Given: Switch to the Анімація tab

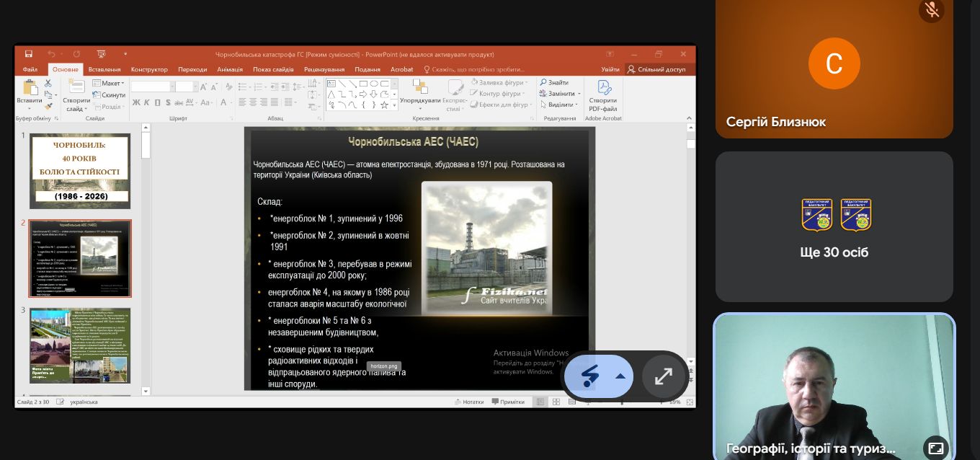Looking at the screenshot, I should click(x=230, y=69).
